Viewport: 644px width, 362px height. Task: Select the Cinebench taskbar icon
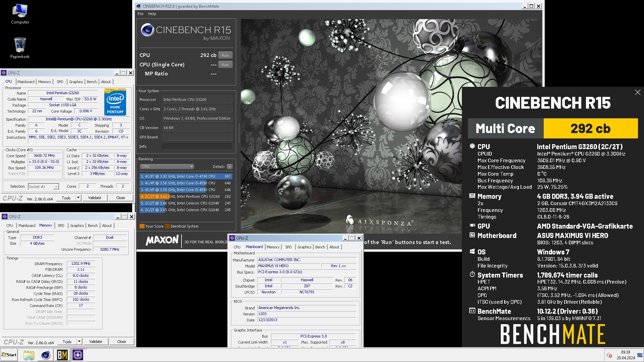46,355
